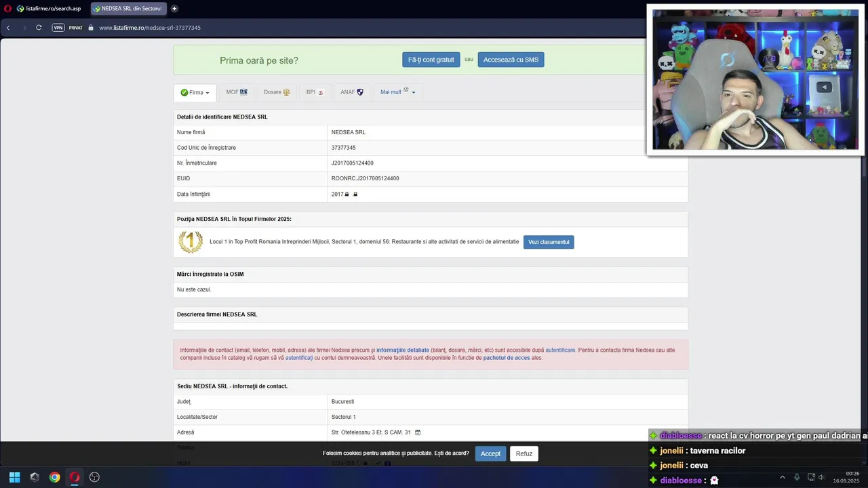This screenshot has height=488, width=868.
Task: Click the gold number 1 laurel badge
Action: coord(191,241)
